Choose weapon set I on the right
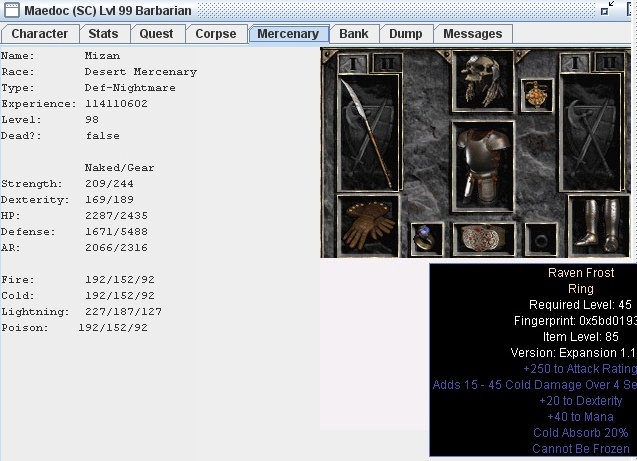637x461 pixels. point(575,63)
